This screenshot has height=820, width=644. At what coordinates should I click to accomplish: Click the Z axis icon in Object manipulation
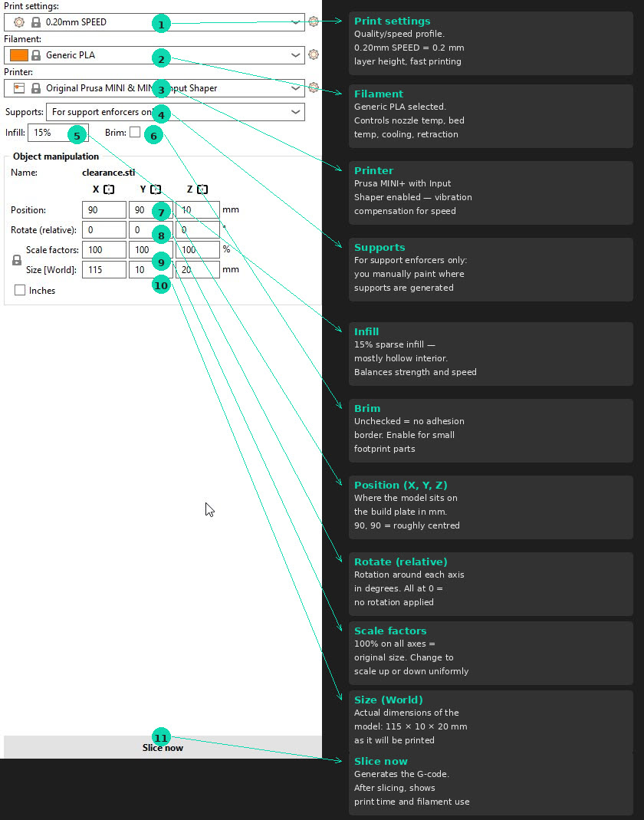(x=201, y=189)
